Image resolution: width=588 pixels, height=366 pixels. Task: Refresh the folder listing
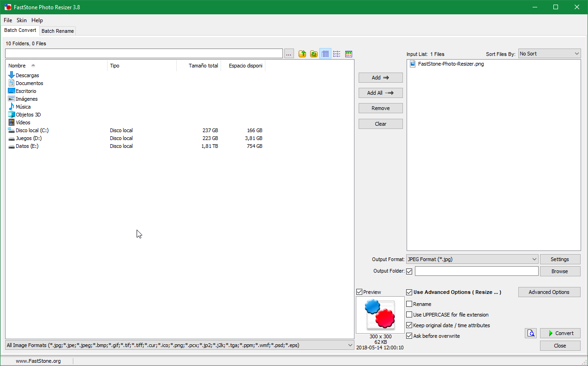click(x=314, y=54)
